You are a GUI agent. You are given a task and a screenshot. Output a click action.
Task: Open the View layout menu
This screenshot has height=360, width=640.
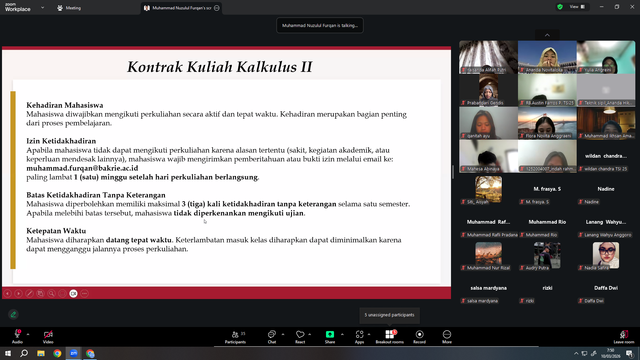point(577,7)
